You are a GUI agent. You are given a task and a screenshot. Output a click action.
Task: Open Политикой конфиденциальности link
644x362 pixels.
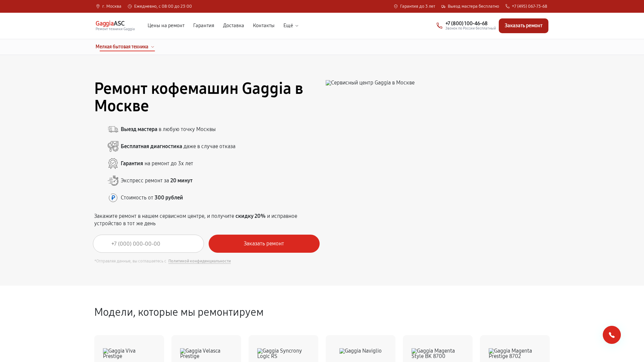point(200,261)
